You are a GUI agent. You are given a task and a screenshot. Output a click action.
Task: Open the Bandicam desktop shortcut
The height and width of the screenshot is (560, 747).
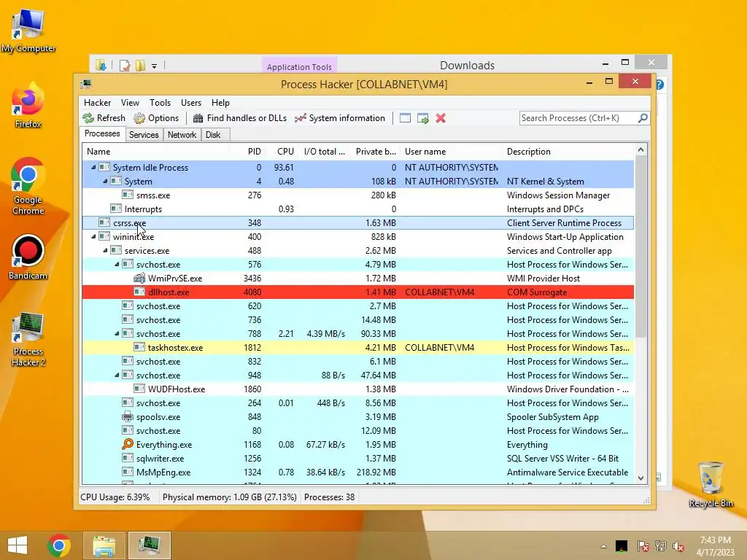click(28, 257)
